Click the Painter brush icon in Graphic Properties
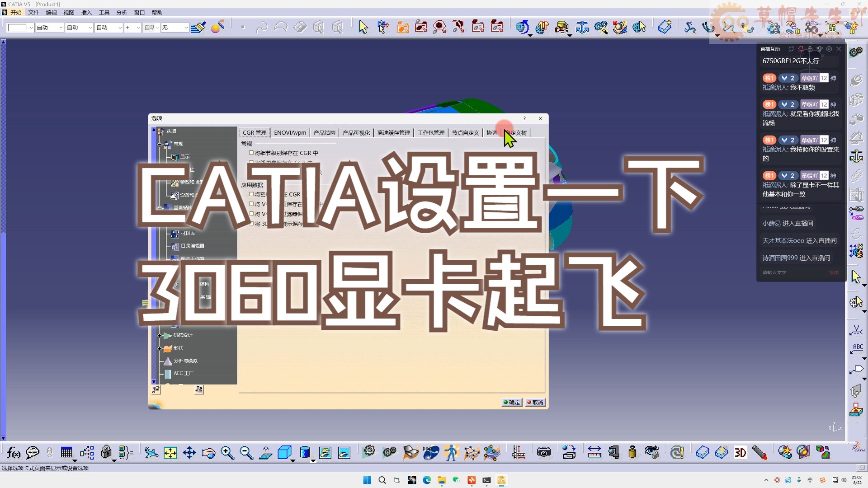The height and width of the screenshot is (488, 868). coord(198,27)
